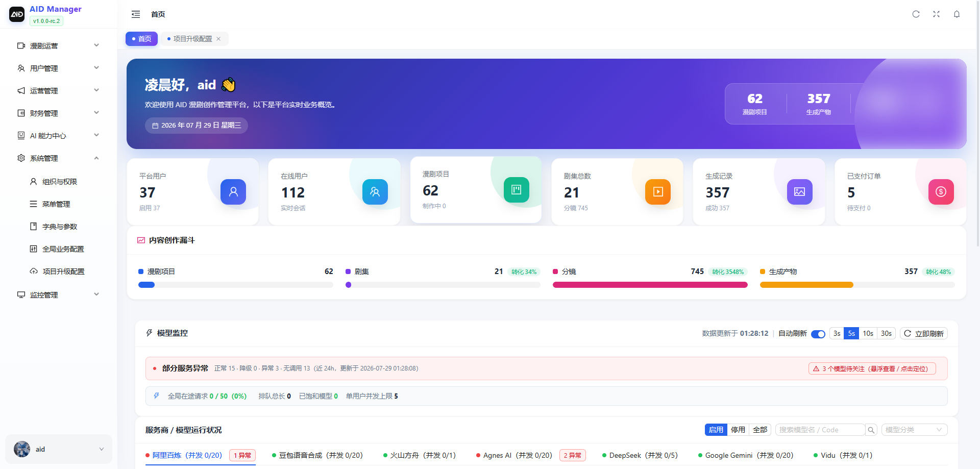Screen dimensions: 980x469
Task: Toggle the 自动刷新 switch
Action: pyautogui.click(x=818, y=334)
